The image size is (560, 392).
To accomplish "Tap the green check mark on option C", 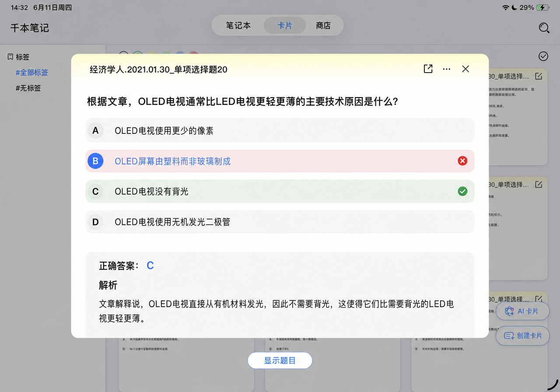I will [462, 191].
